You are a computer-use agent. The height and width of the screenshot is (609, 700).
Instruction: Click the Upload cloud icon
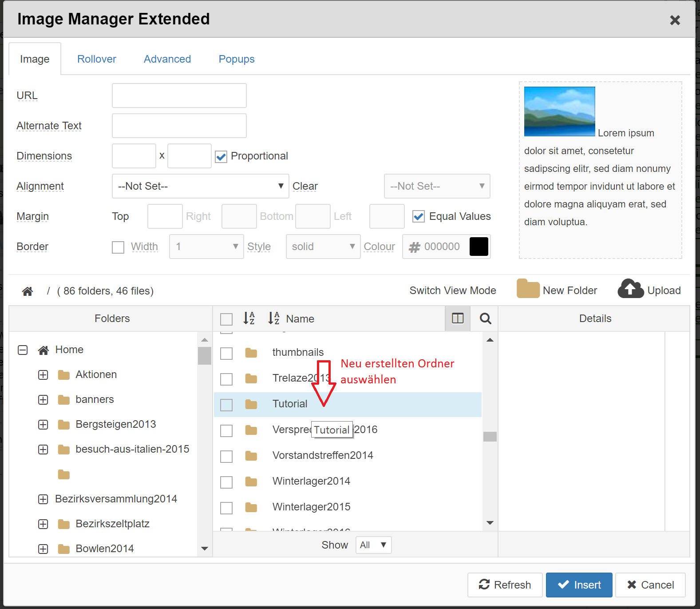pos(630,289)
